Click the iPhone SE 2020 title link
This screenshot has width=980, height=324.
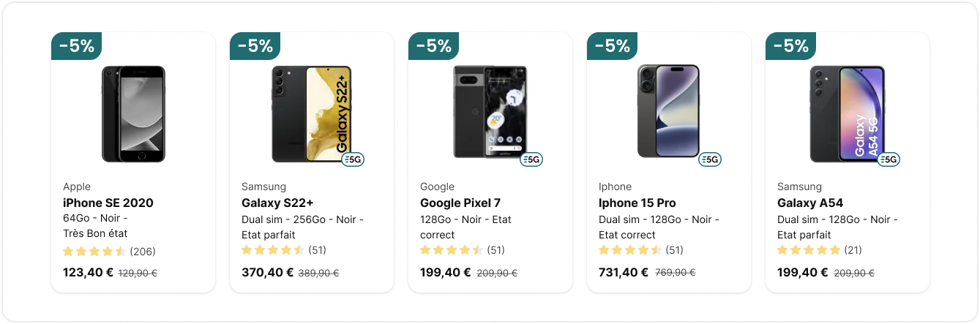point(108,203)
